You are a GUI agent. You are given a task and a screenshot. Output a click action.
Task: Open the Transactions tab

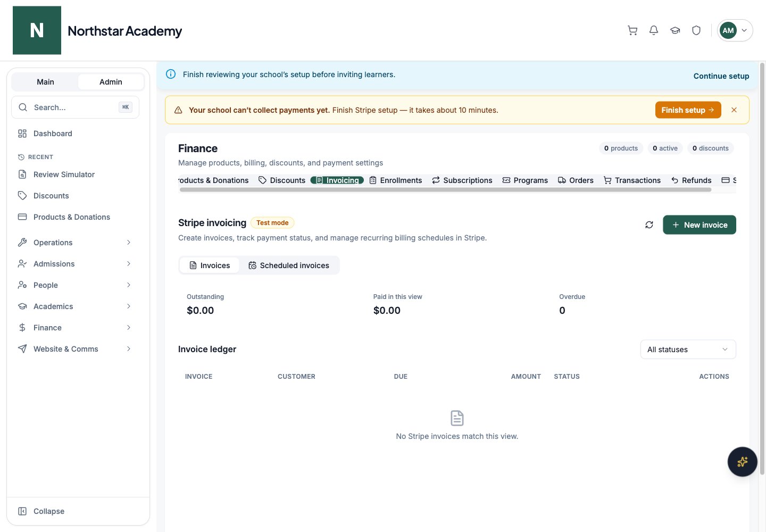coord(632,180)
